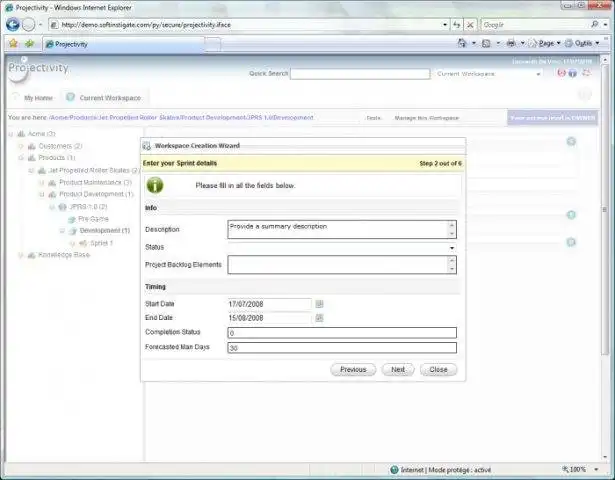Open the address bar history dropdown
Screen dimensions: 615x480
click(x=445, y=25)
